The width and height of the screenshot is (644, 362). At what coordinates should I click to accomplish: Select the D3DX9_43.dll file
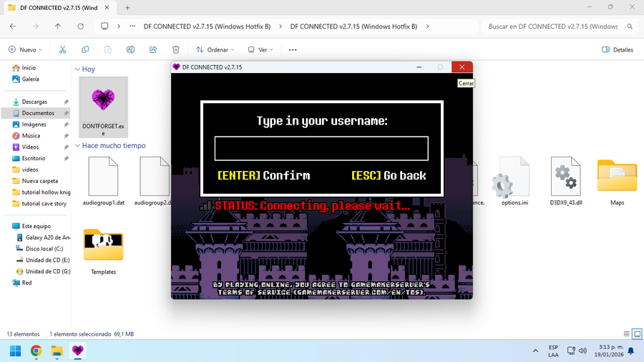pyautogui.click(x=566, y=181)
